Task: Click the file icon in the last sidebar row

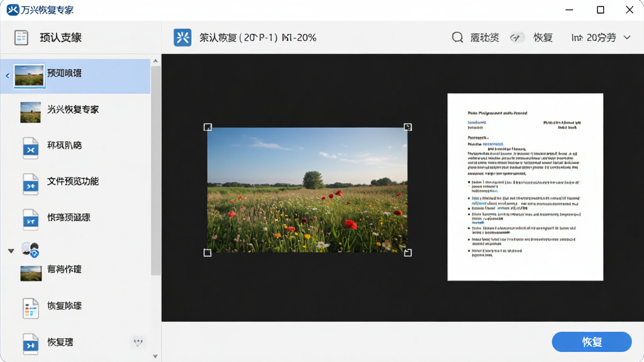Action: [x=30, y=344]
